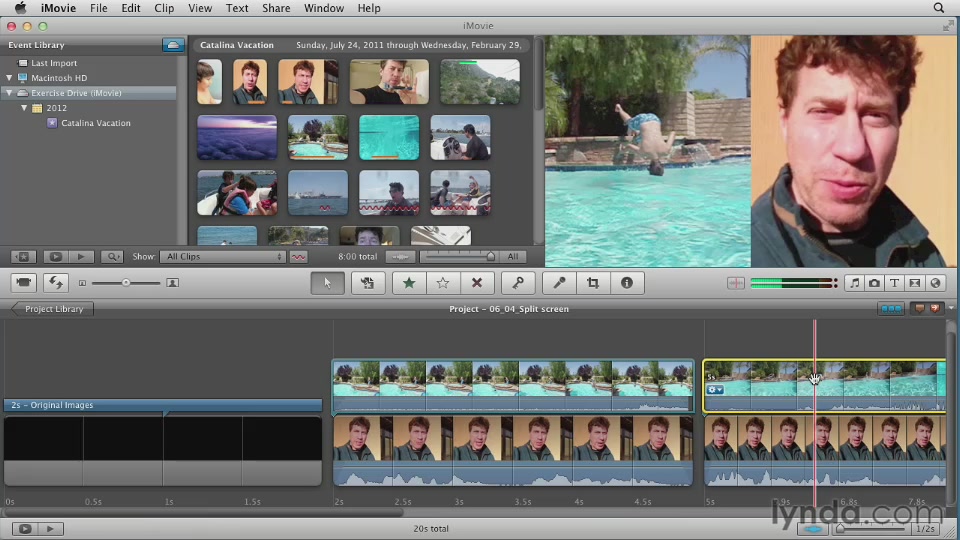Adjust the project timeline zoom slider
The image size is (960, 540).
(841, 528)
